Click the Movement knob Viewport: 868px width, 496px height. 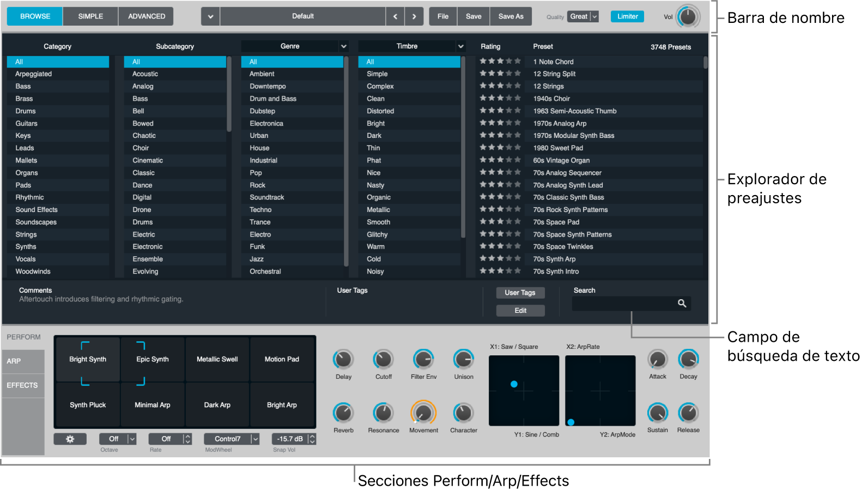pos(423,413)
